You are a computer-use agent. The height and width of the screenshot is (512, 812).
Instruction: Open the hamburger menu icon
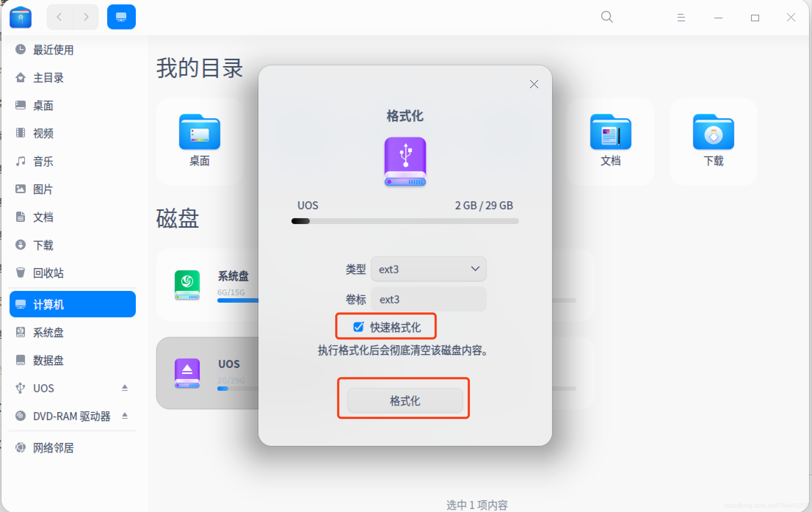coord(681,17)
